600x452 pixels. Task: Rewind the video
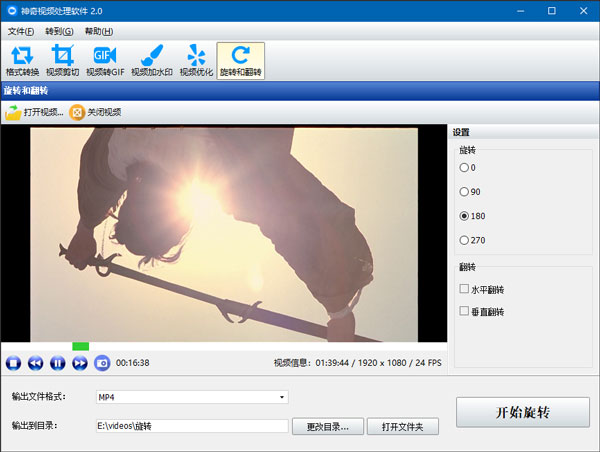[x=36, y=363]
